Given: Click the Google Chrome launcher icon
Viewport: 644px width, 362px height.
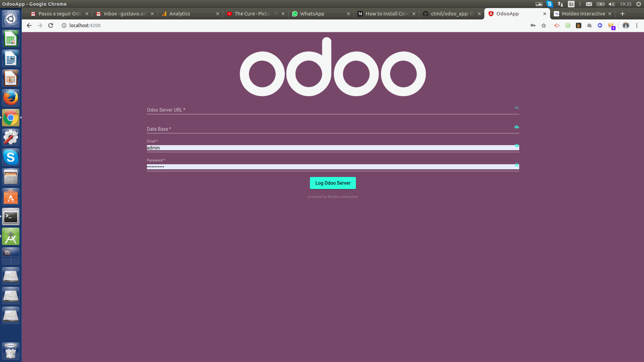Looking at the screenshot, I should tap(11, 118).
